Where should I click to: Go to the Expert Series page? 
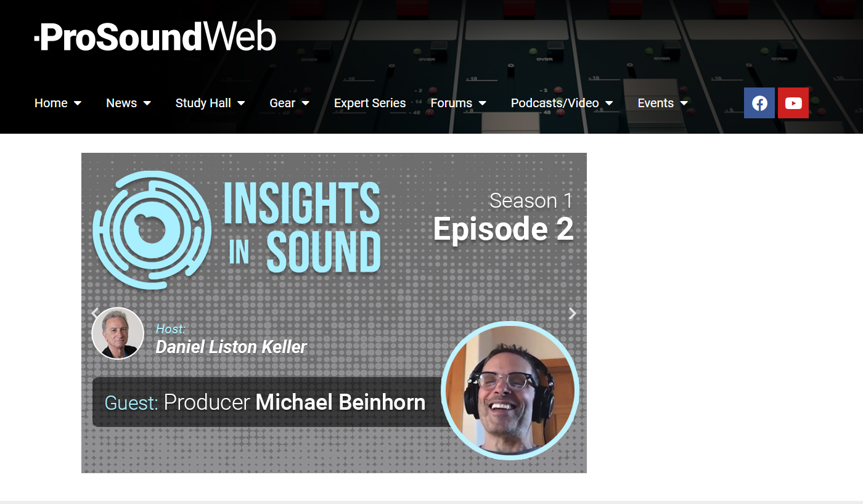tap(370, 103)
